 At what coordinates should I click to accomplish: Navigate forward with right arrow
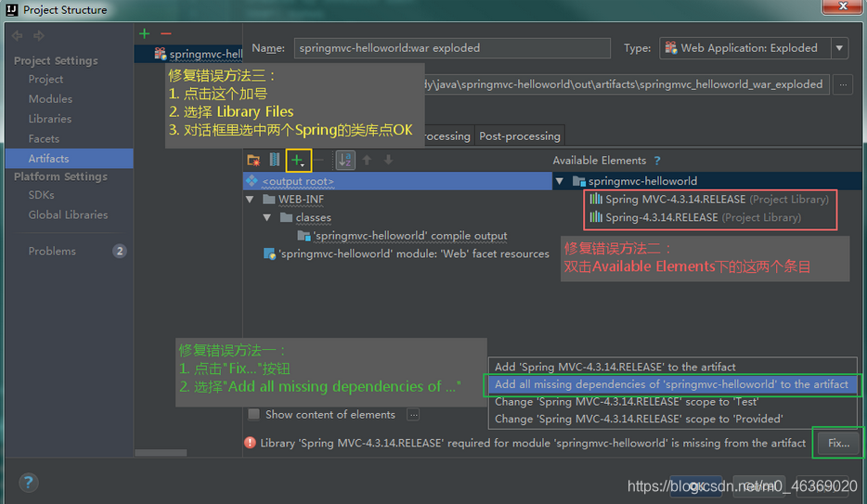click(39, 35)
